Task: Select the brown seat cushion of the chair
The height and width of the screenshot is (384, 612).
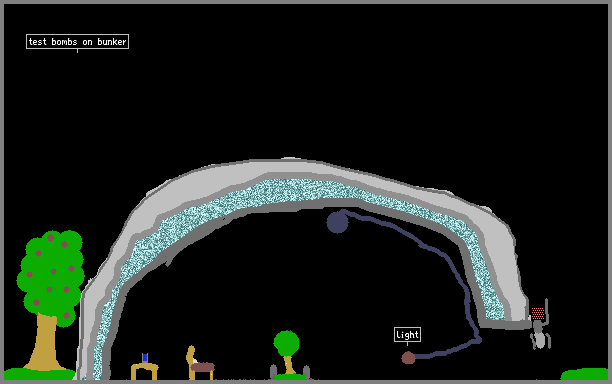Action: (x=203, y=367)
